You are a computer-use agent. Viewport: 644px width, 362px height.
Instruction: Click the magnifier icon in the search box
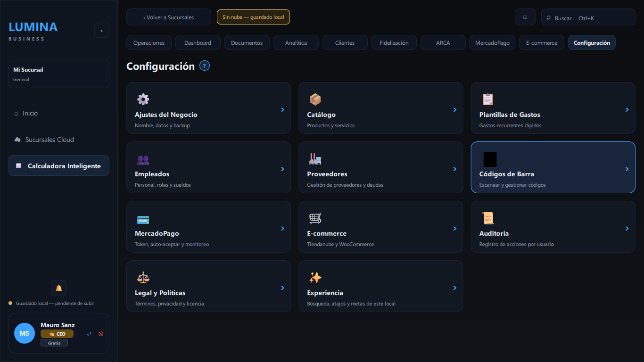548,18
